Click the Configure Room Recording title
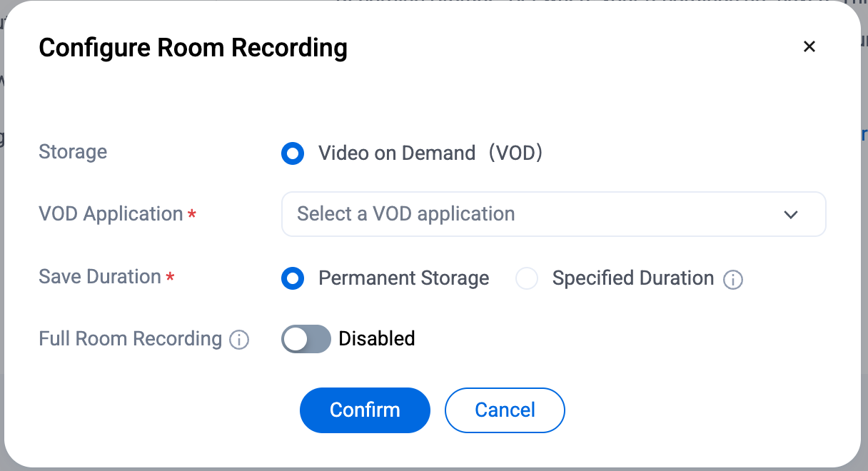 (x=193, y=48)
